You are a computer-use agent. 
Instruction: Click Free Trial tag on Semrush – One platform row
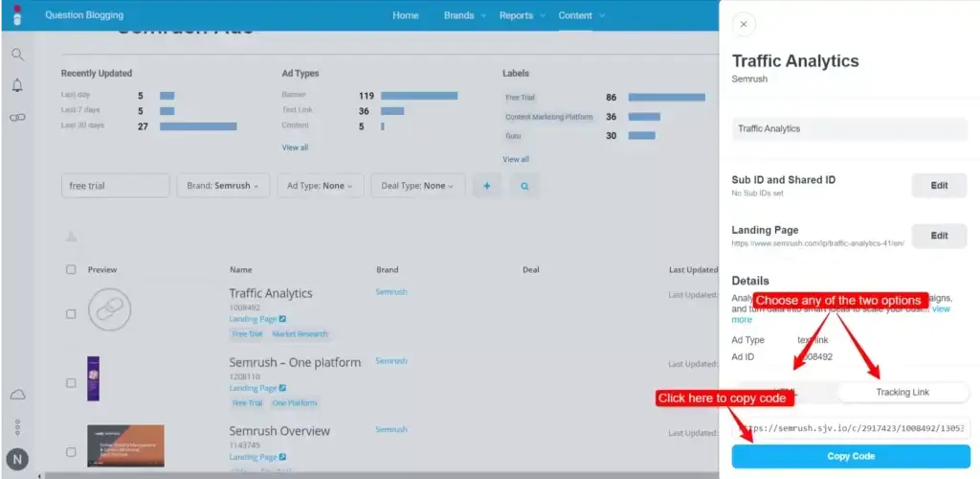(x=248, y=402)
